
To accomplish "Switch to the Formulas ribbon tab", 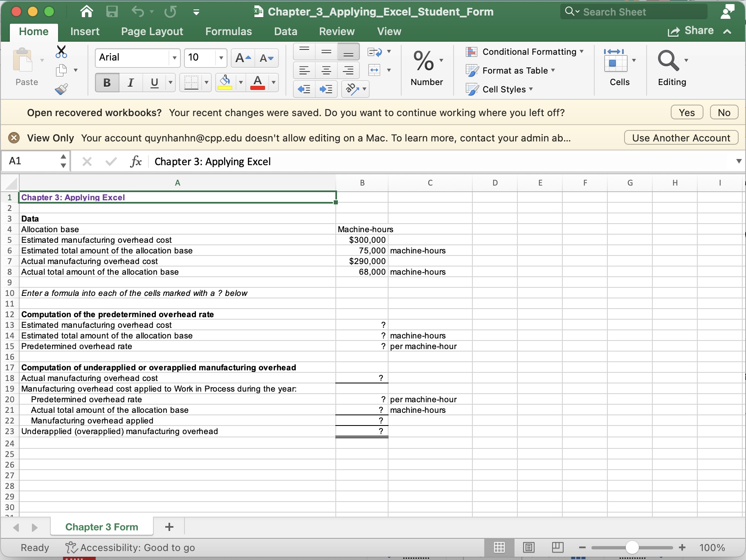I will click(228, 31).
